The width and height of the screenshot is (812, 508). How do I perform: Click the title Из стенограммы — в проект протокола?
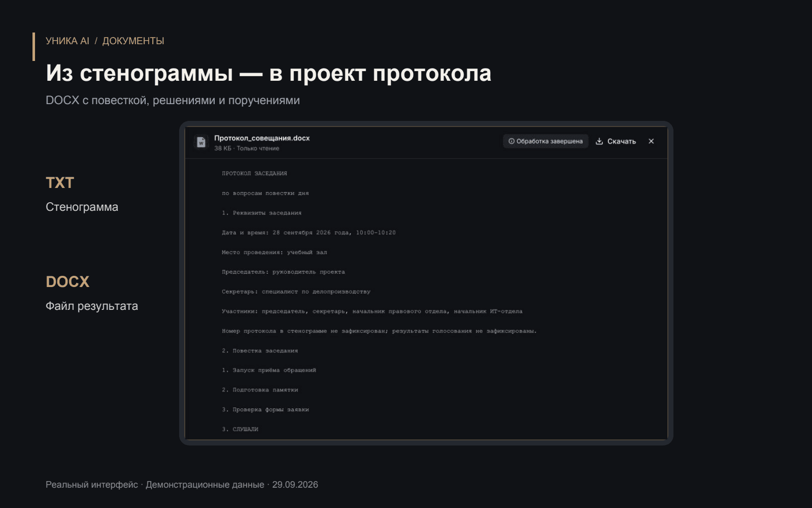268,73
